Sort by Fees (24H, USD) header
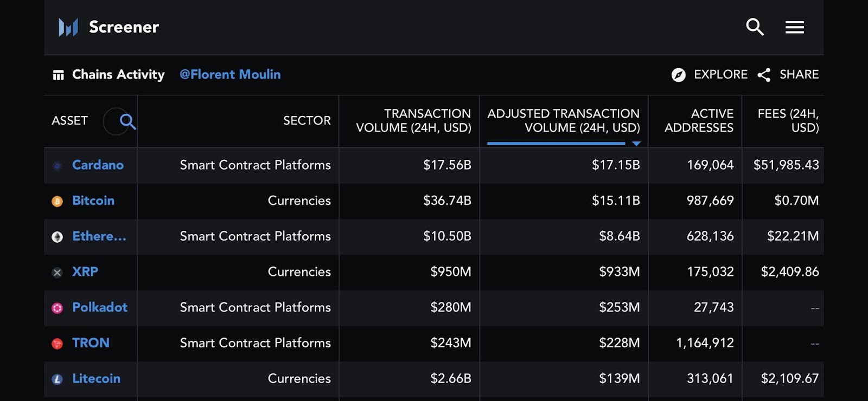868x401 pixels. (788, 121)
